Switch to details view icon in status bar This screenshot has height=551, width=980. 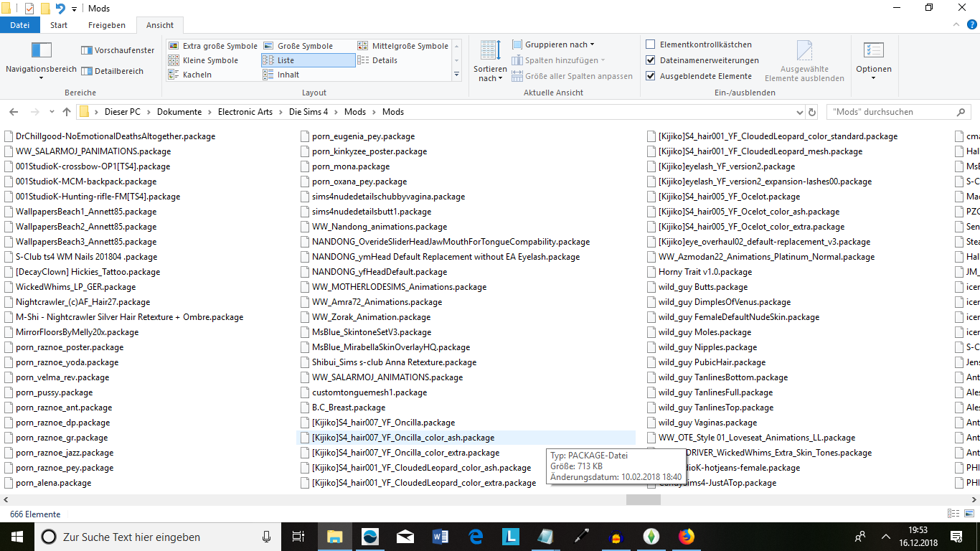click(953, 514)
